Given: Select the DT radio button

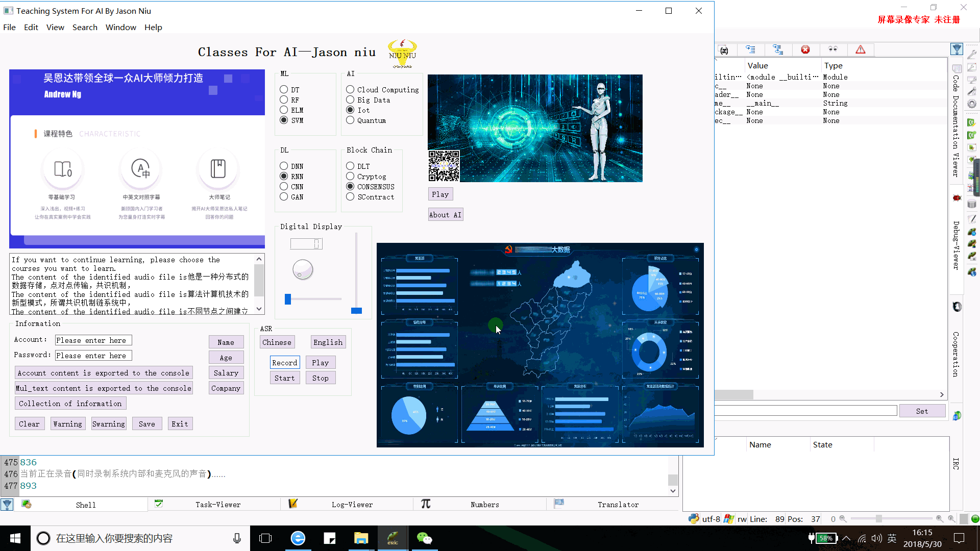Looking at the screenshot, I should [284, 89].
